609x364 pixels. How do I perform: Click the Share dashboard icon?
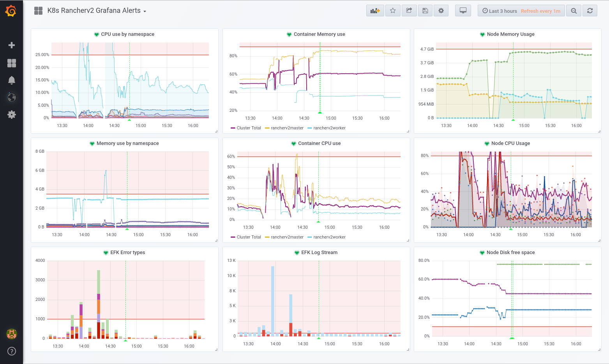coord(409,11)
